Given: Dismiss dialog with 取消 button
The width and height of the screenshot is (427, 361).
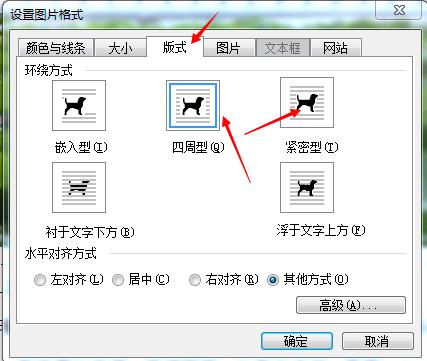Looking at the screenshot, I should click(378, 341).
